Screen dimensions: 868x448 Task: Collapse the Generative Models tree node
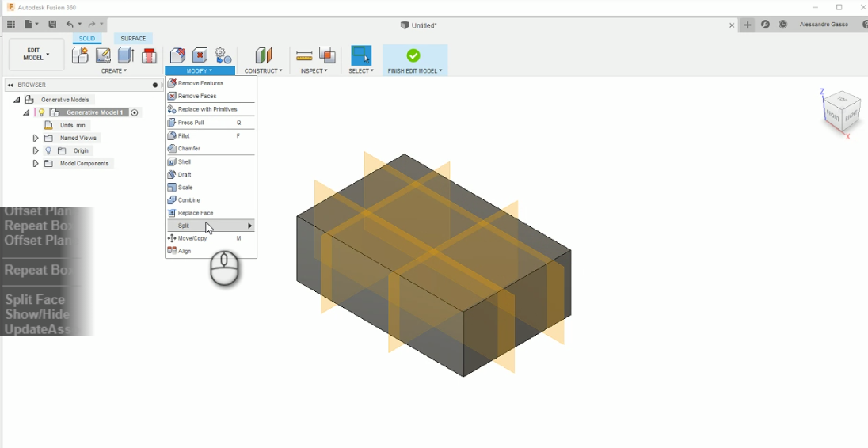coord(17,100)
